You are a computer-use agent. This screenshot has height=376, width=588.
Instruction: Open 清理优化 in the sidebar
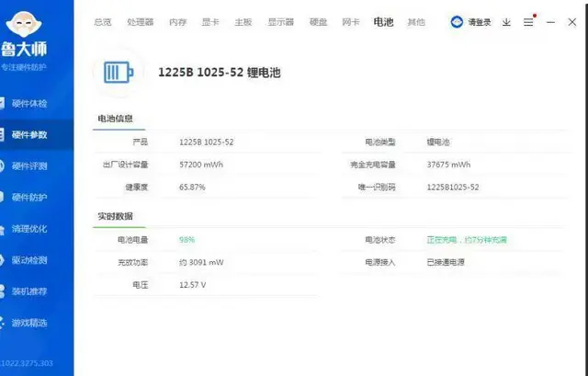pyautogui.click(x=29, y=229)
